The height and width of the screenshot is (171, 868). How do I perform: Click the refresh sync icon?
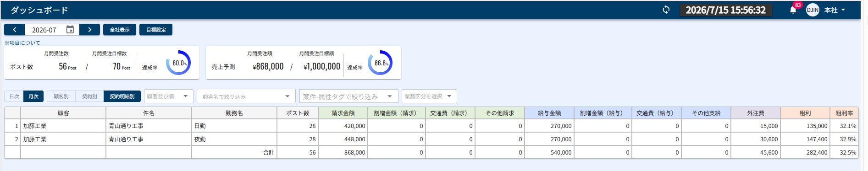666,10
